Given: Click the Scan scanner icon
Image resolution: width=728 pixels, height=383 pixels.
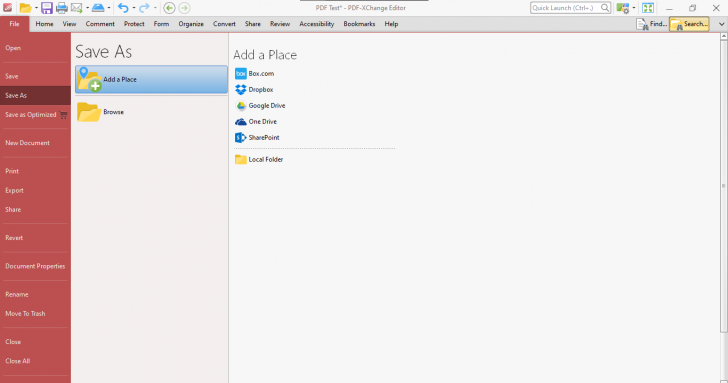Looking at the screenshot, I should pos(98,8).
